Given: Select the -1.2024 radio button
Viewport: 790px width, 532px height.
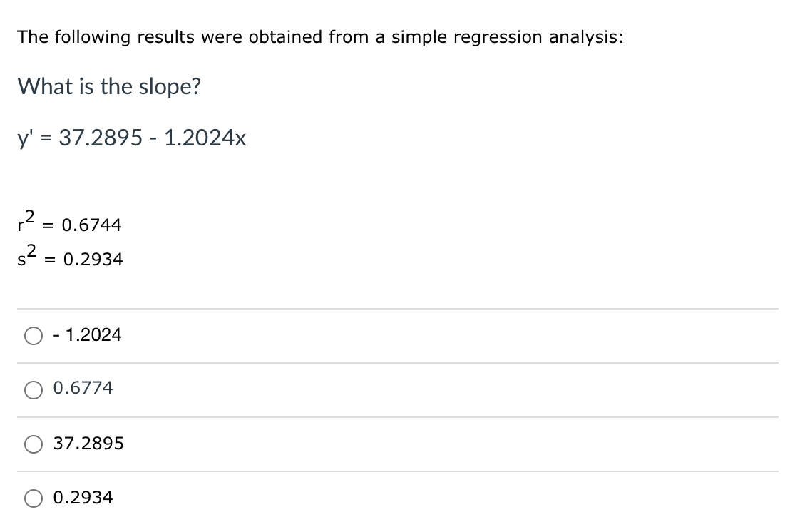Looking at the screenshot, I should (x=33, y=335).
